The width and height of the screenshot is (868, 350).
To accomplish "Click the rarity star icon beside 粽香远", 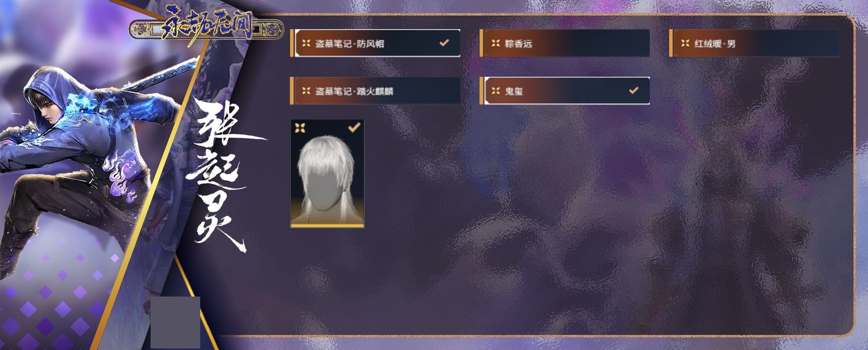I will point(495,43).
